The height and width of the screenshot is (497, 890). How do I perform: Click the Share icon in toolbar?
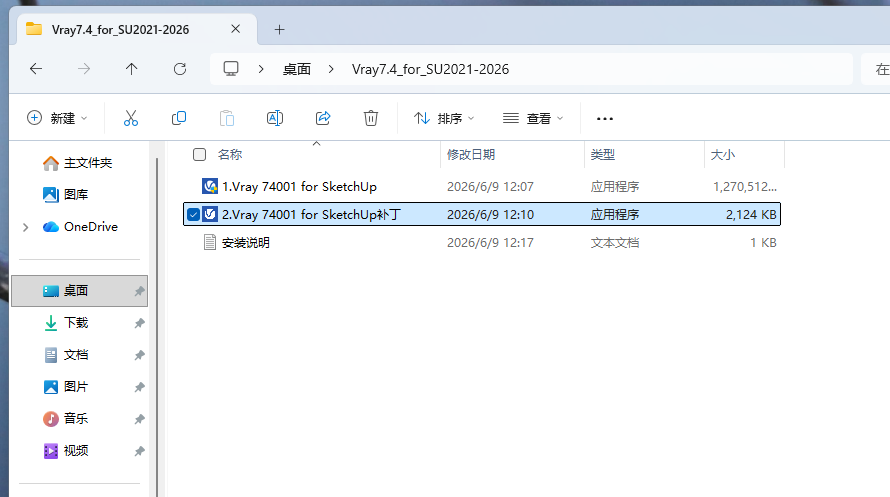point(323,118)
